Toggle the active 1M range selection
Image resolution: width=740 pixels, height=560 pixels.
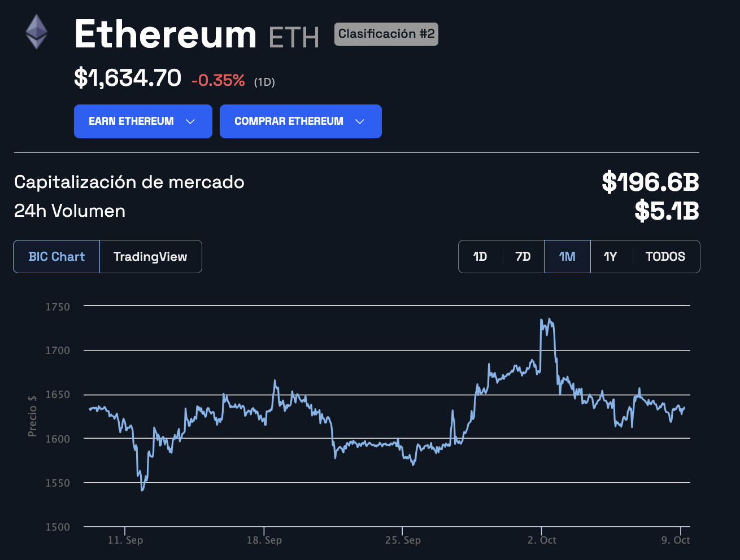point(567,256)
